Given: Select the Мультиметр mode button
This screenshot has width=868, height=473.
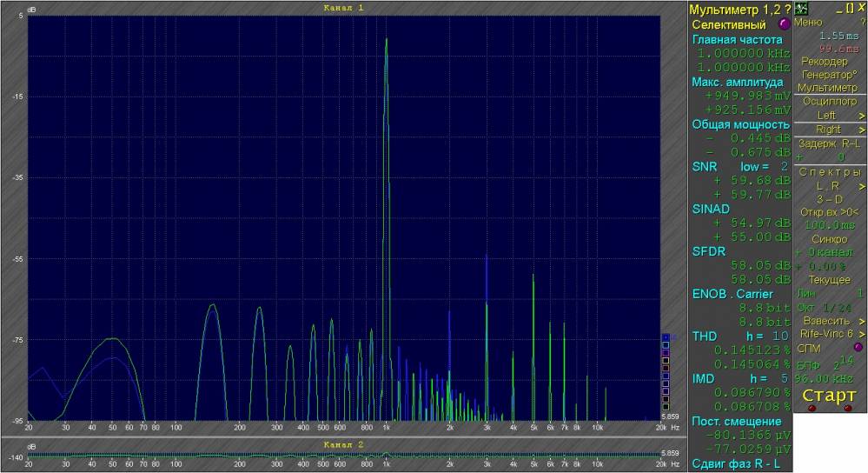Looking at the screenshot, I should click(827, 87).
